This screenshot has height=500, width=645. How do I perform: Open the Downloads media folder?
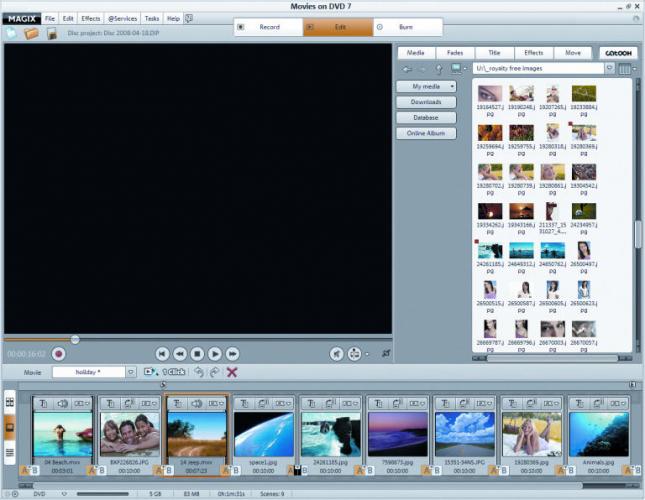point(426,102)
